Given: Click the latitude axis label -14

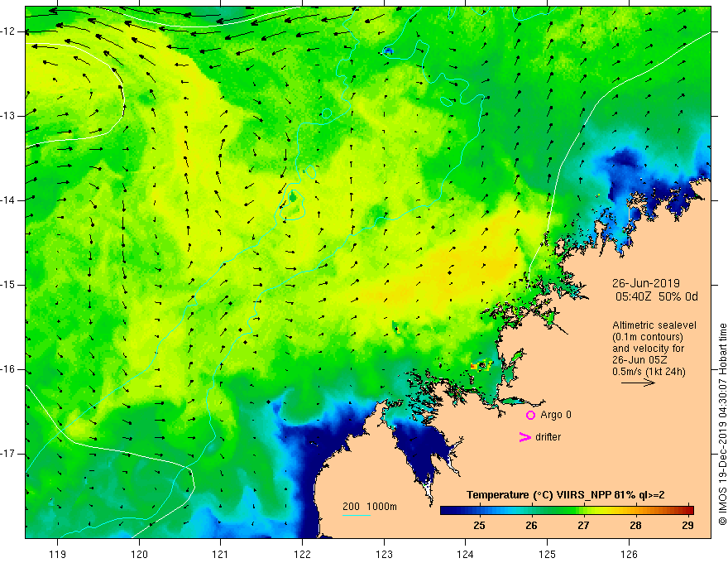Looking at the screenshot, I should pos(8,200).
